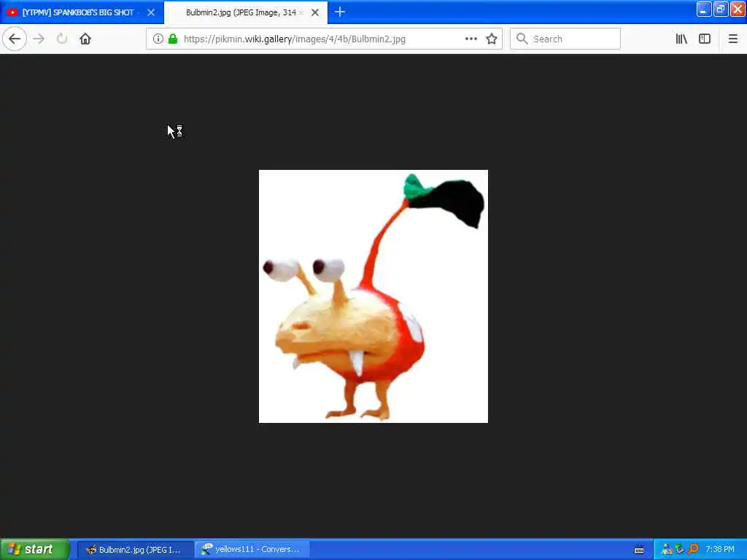Close the Bulbmin2.jpg tab

click(315, 12)
